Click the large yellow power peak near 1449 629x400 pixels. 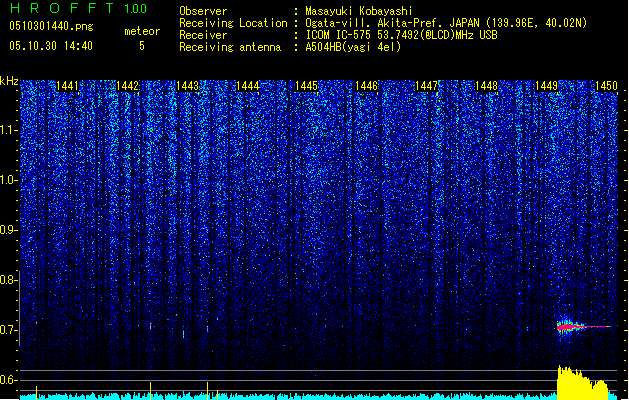click(584, 382)
